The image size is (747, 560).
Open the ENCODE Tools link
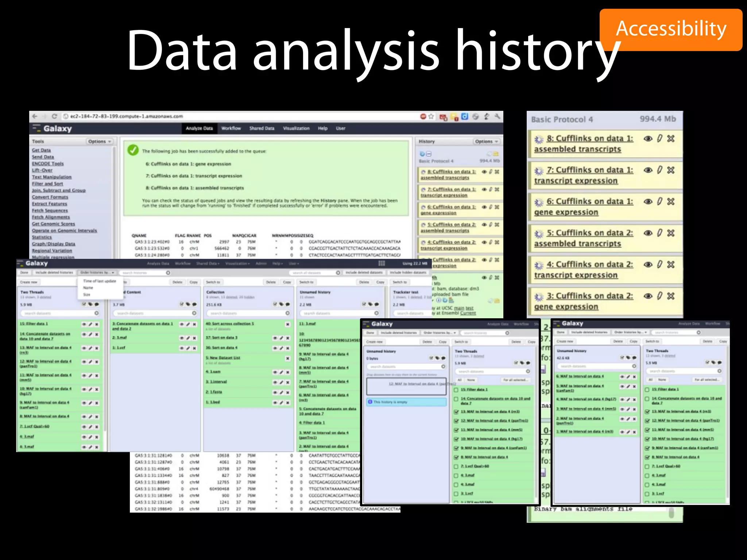click(48, 164)
